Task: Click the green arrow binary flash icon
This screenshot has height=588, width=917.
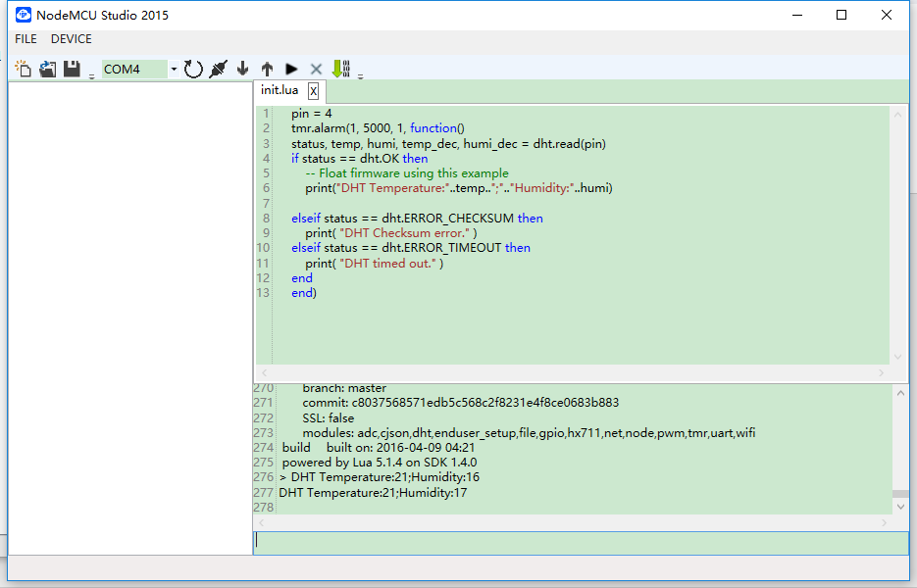Action: 341,69
